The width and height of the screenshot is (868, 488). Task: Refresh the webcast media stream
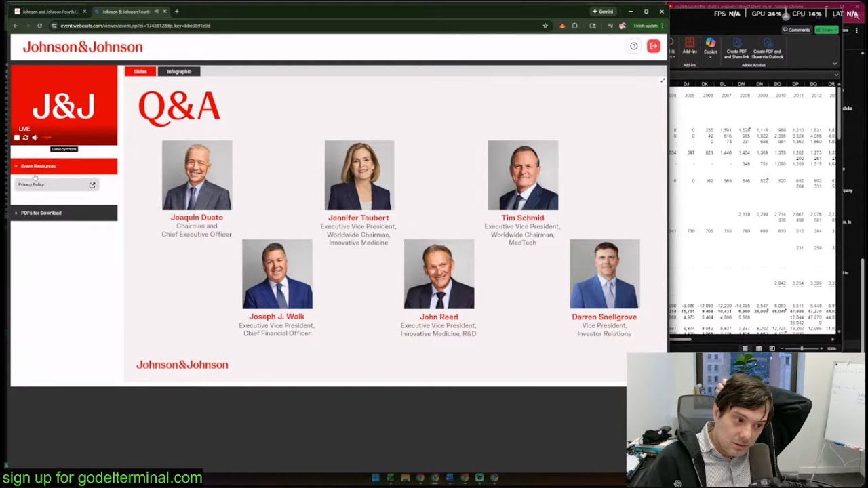point(26,138)
